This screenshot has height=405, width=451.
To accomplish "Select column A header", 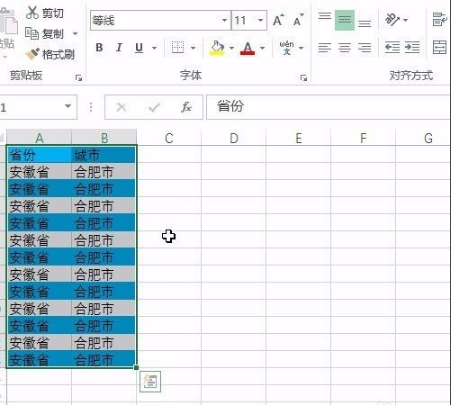I will (x=39, y=138).
